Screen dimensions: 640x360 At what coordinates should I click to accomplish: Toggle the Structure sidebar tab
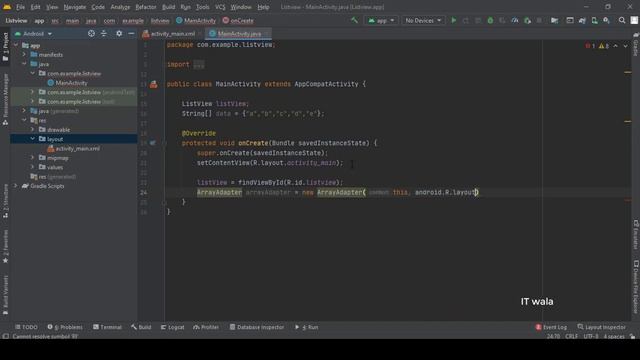[5, 201]
